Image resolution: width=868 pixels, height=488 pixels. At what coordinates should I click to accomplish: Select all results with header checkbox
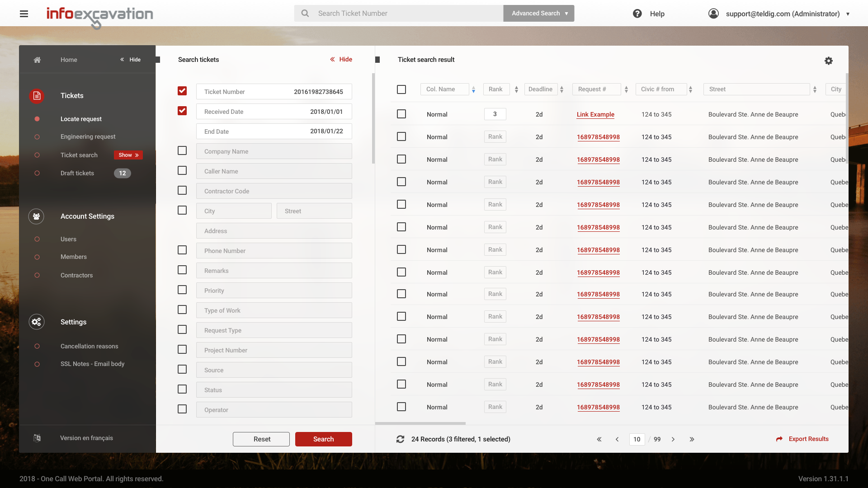pos(401,89)
